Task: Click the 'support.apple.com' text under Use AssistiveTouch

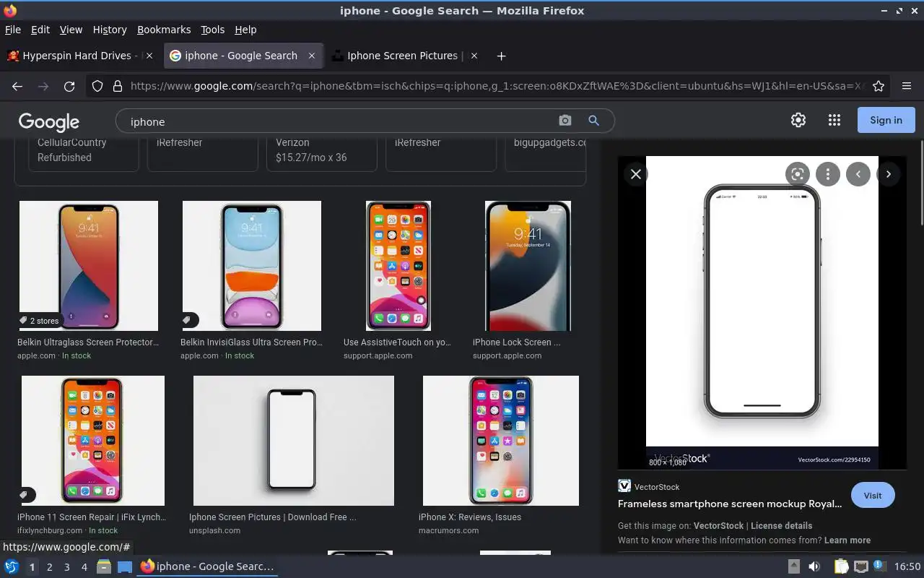Action: click(378, 355)
